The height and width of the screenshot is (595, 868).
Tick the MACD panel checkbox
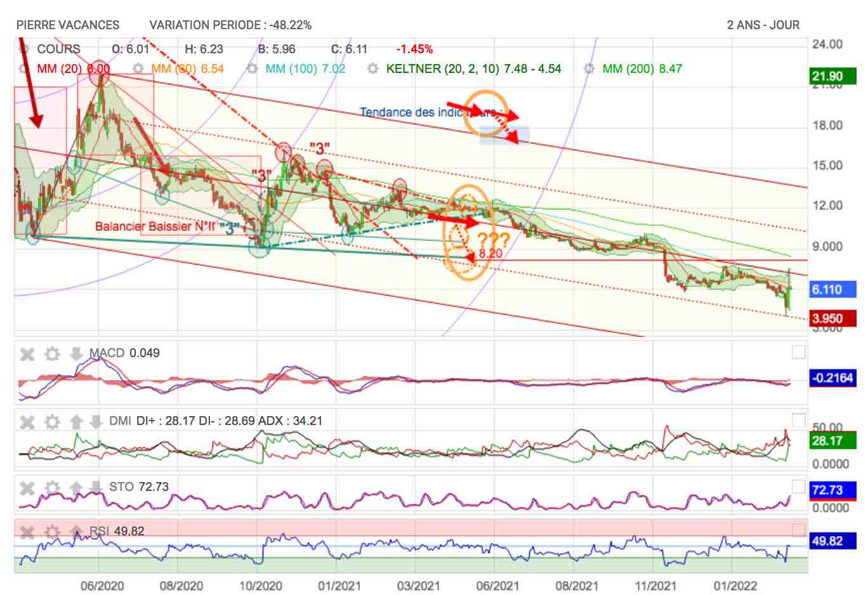click(798, 352)
